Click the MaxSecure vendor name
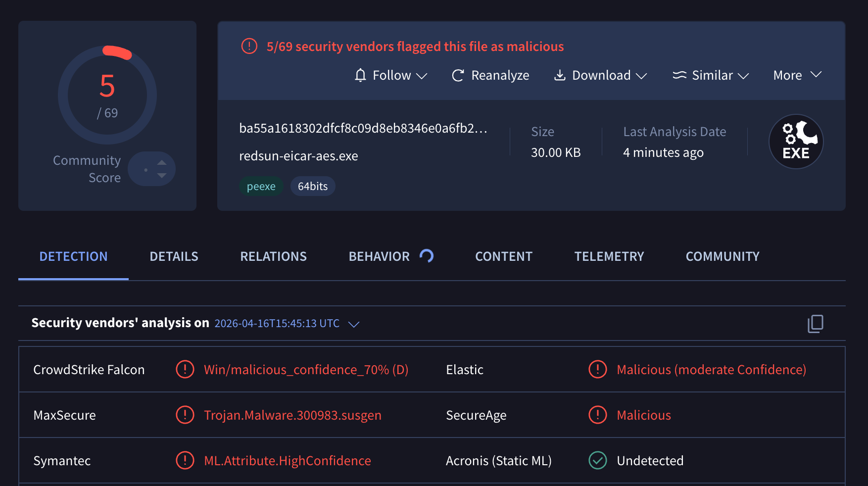The height and width of the screenshot is (486, 868). [x=64, y=415]
